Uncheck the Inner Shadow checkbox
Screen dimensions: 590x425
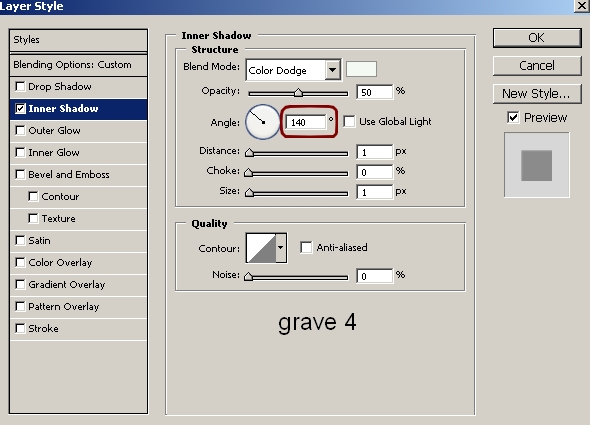pos(20,109)
